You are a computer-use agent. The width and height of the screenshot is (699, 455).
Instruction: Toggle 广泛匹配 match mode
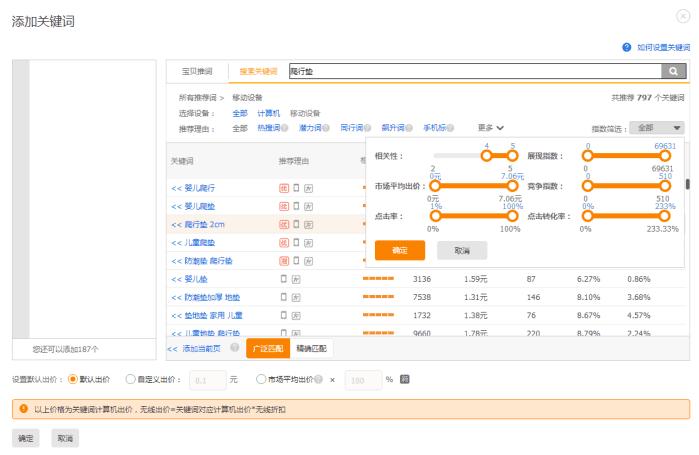coord(268,348)
